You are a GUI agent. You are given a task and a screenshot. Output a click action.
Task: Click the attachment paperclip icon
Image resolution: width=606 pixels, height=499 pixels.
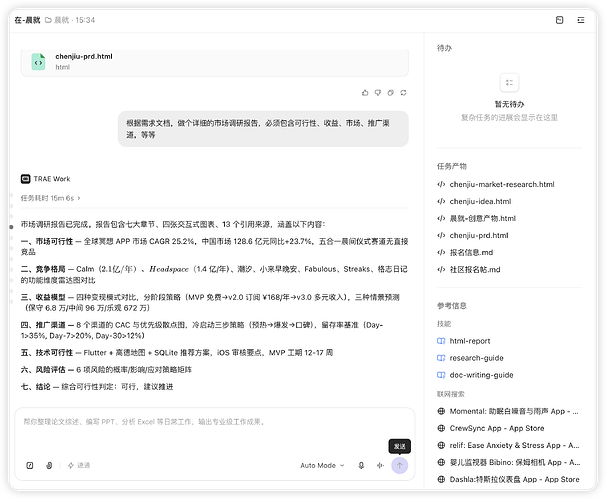click(x=49, y=465)
